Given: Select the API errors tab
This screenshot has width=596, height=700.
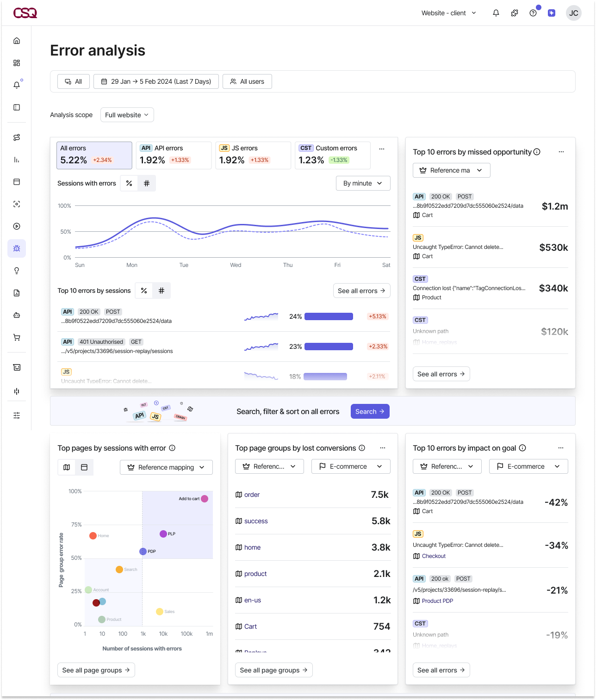Looking at the screenshot, I should (x=174, y=155).
